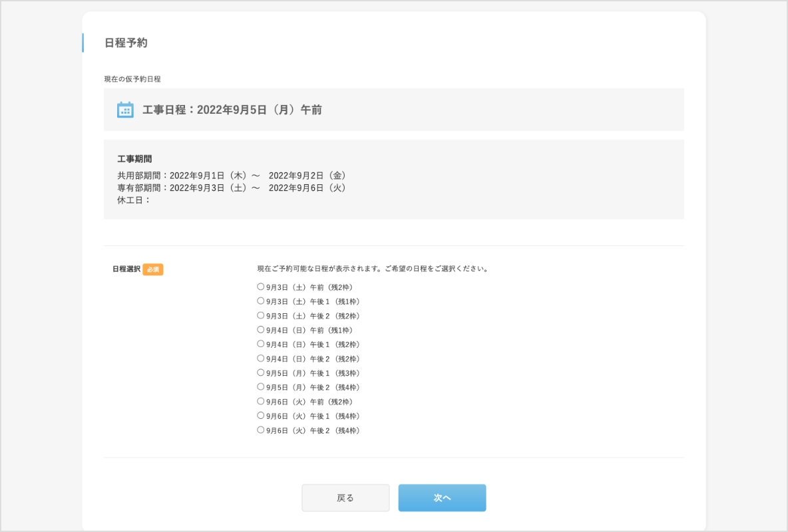Select 9月3日（土）午前 radio option

pyautogui.click(x=261, y=287)
